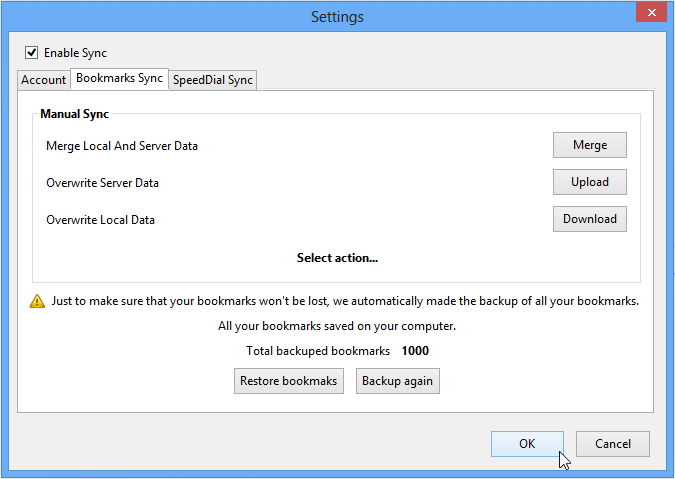Open the SpeedDial Sync tab

pos(213,80)
